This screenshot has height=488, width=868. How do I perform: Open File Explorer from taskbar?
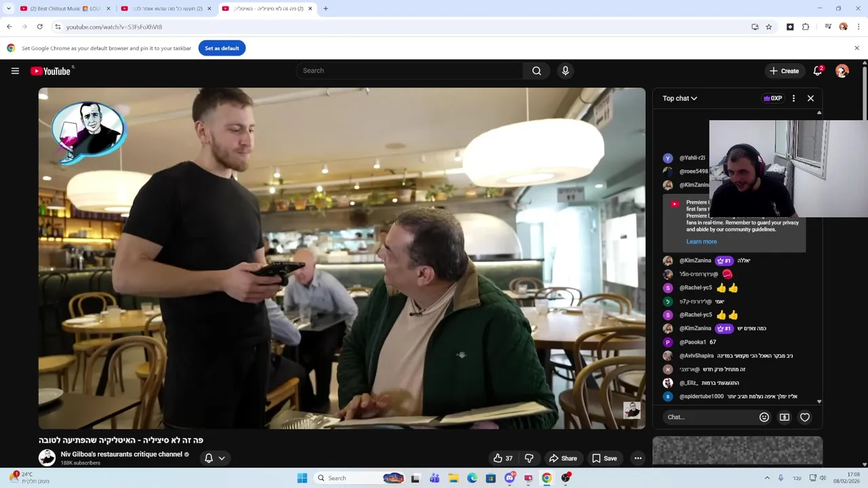click(453, 478)
